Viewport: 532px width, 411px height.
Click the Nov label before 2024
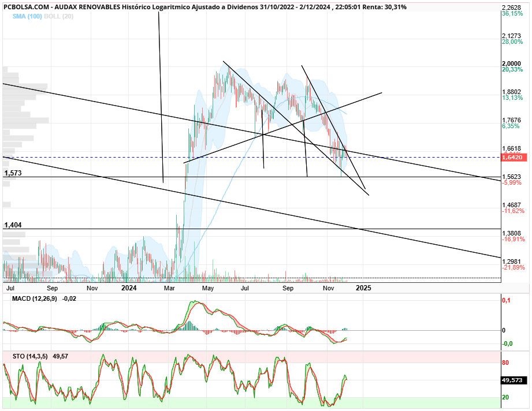pos(92,289)
